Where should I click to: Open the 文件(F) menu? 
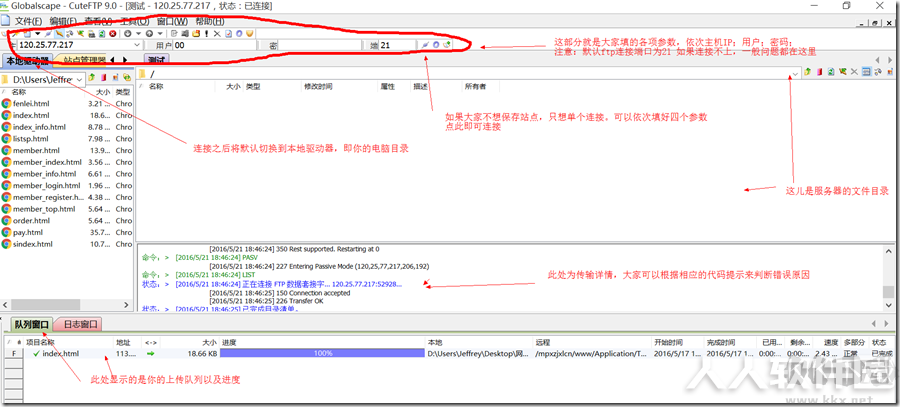[28, 21]
